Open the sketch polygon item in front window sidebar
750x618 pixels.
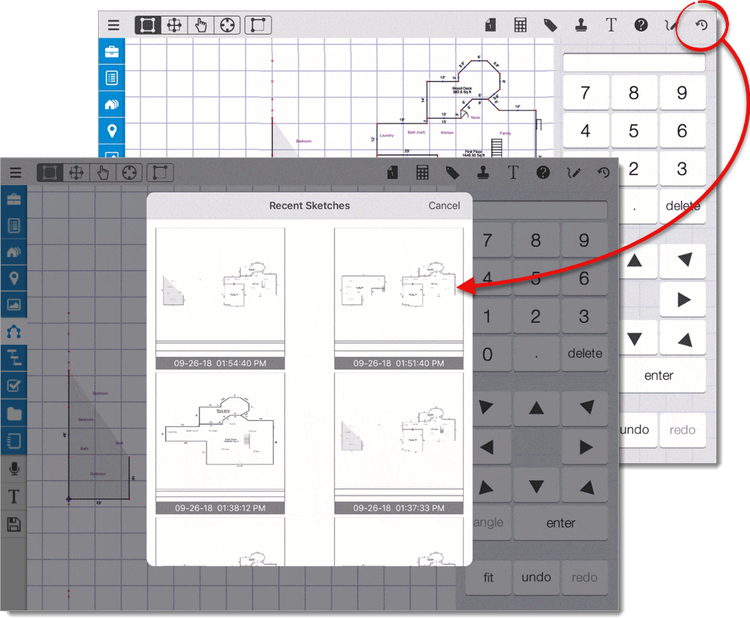pos(14,331)
